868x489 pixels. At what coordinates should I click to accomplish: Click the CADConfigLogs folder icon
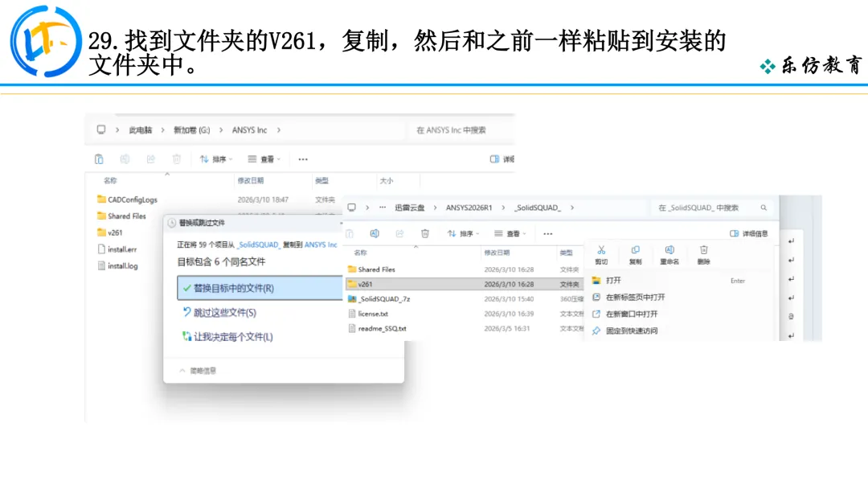click(101, 199)
